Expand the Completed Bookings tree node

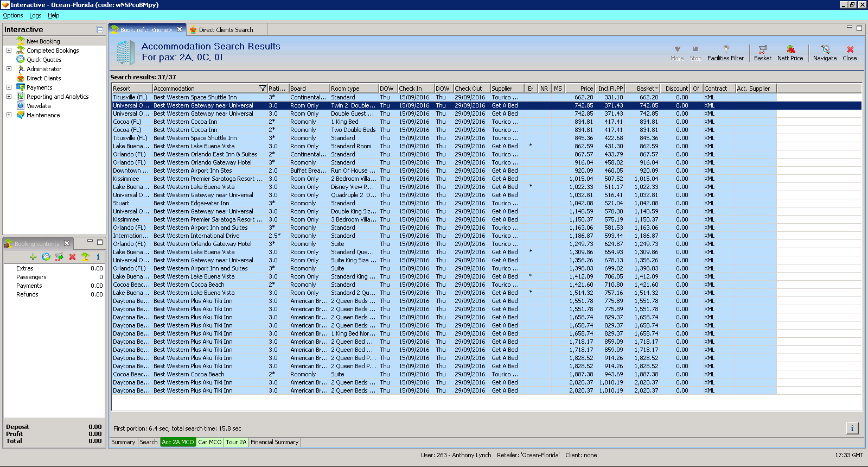click(x=9, y=51)
